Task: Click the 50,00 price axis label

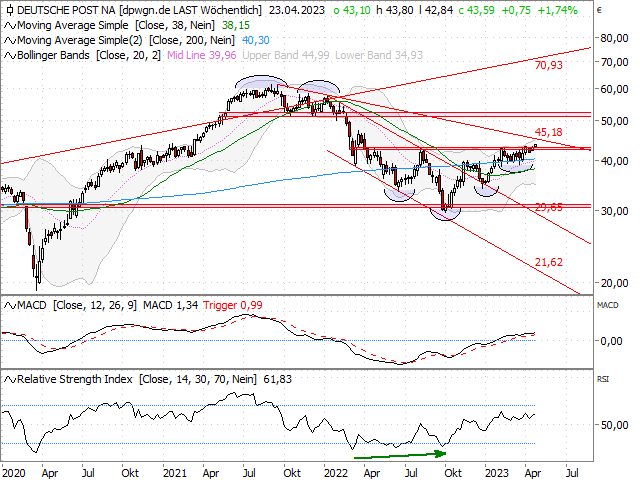Action: click(x=614, y=121)
